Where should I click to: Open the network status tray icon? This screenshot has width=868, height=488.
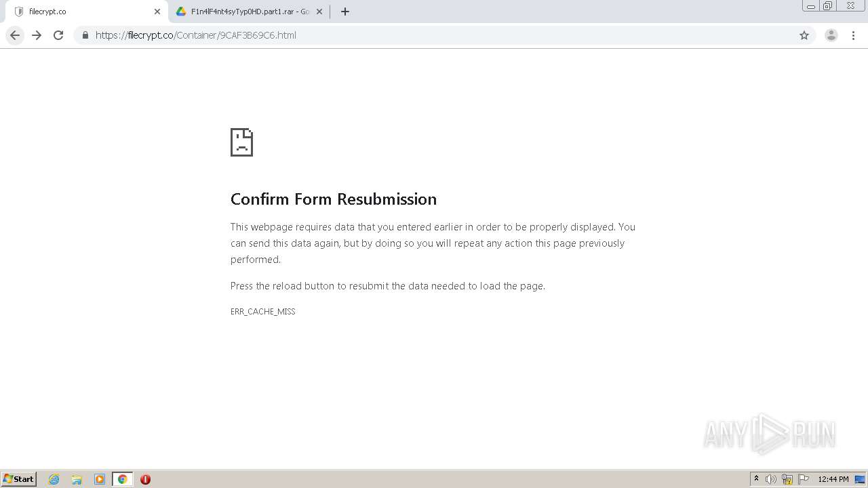pyautogui.click(x=787, y=479)
